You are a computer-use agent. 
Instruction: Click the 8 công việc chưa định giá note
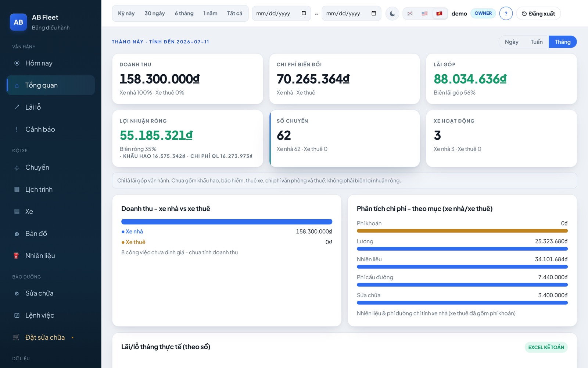(180, 252)
